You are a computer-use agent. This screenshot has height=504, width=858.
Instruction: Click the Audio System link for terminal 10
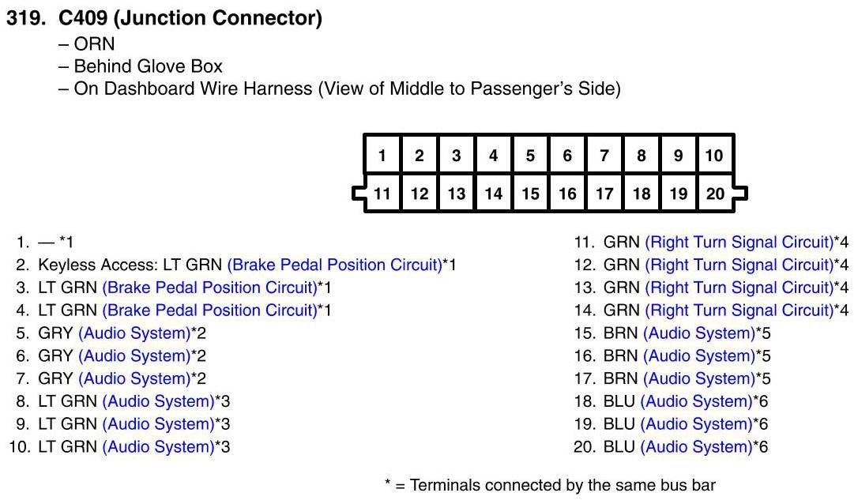[x=158, y=447]
